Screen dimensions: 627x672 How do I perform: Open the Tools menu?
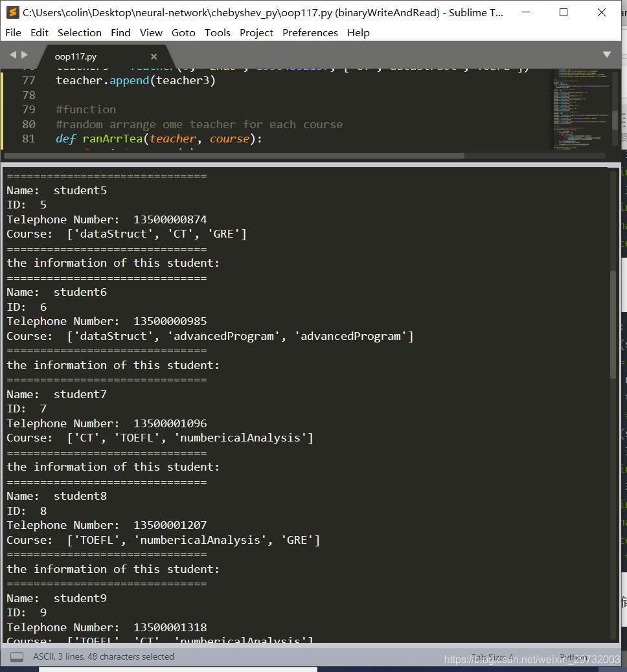click(218, 32)
